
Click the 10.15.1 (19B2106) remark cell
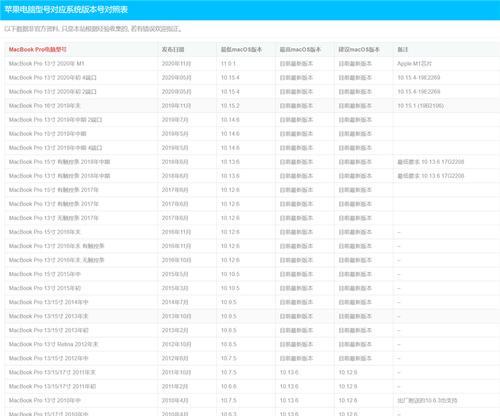pos(420,105)
